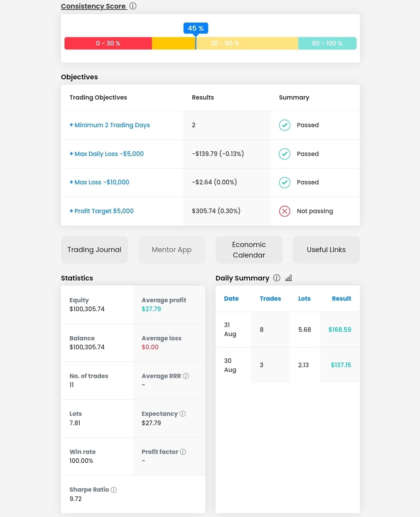Image resolution: width=420 pixels, height=517 pixels.
Task: Click the $168.59 result value
Action: (339, 329)
